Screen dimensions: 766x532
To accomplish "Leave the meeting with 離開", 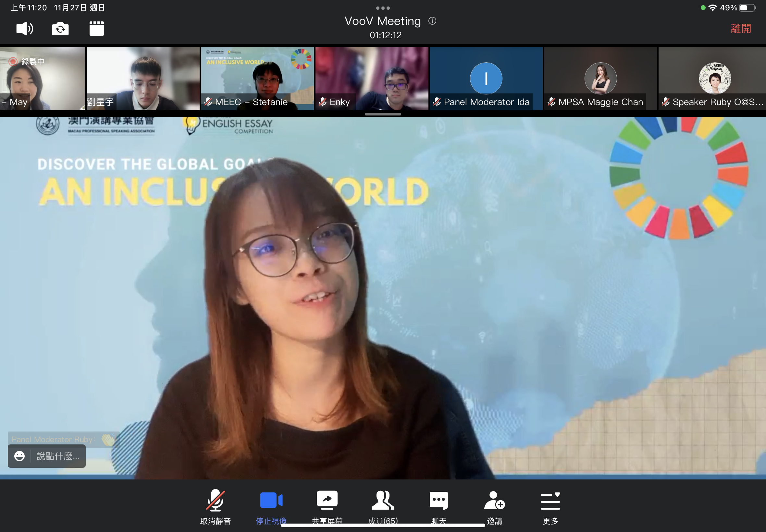I will click(741, 29).
